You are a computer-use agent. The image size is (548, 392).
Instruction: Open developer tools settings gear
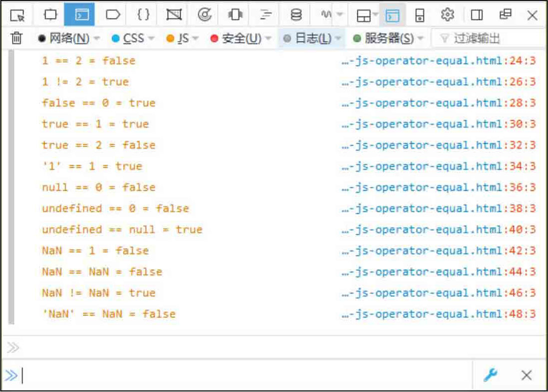tap(447, 15)
